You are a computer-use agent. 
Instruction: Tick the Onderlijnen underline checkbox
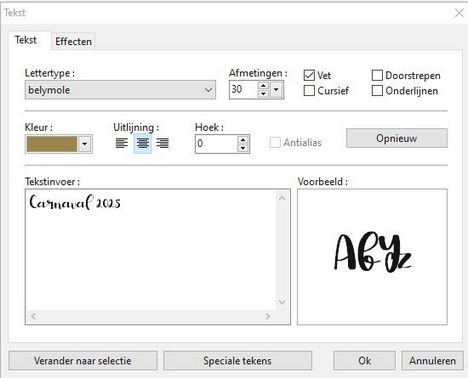click(377, 91)
